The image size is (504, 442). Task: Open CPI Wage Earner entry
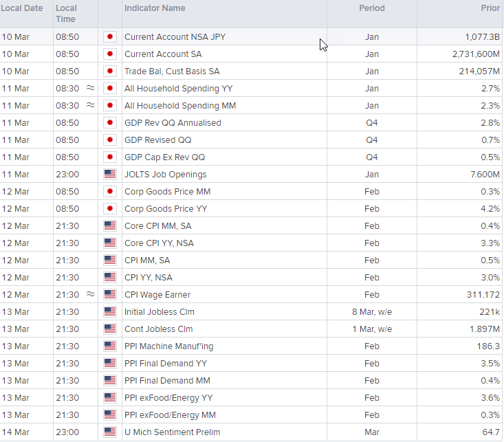(157, 295)
